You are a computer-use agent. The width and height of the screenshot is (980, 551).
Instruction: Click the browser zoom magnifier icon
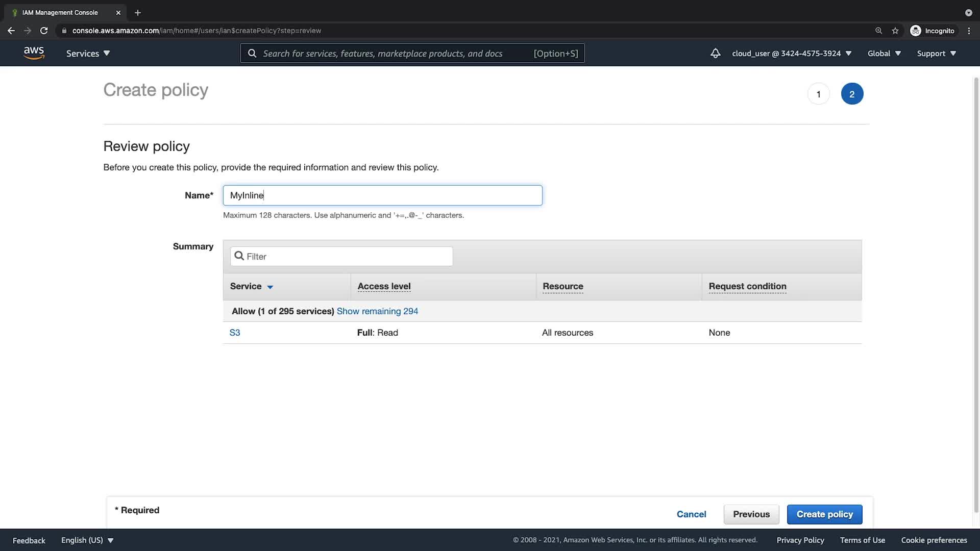pyautogui.click(x=878, y=31)
